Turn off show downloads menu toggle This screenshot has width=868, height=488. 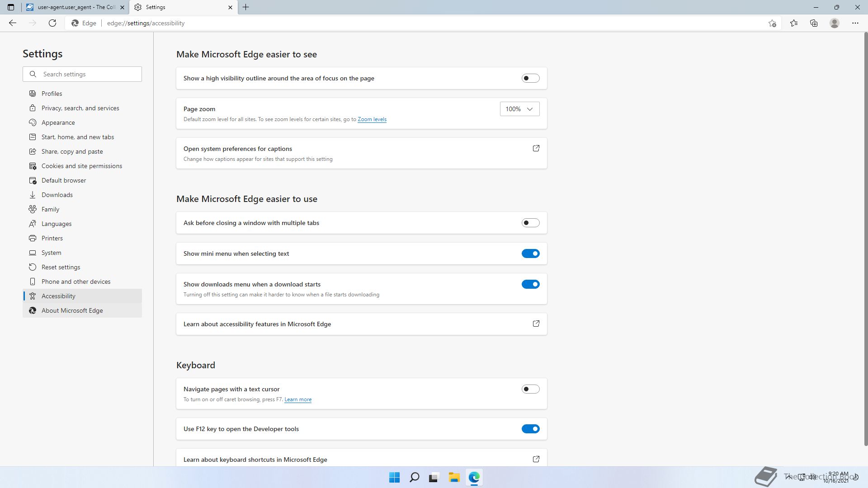pos(531,284)
